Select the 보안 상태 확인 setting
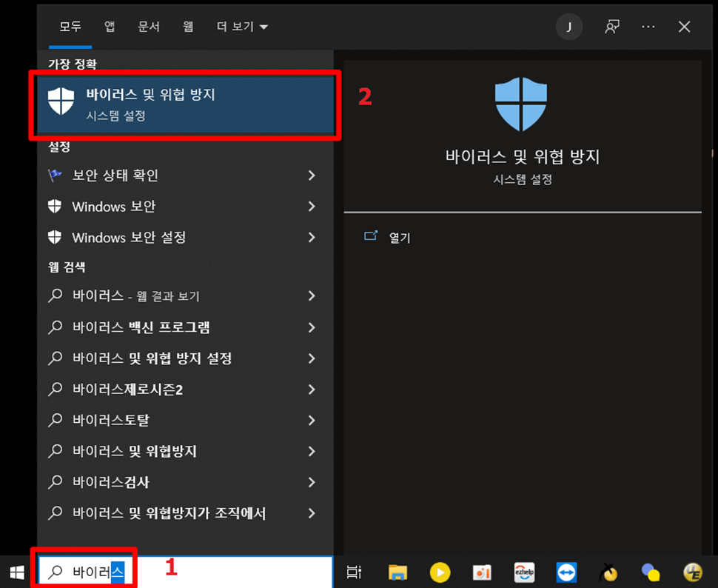Screen dimensions: 718x588 click(186, 175)
